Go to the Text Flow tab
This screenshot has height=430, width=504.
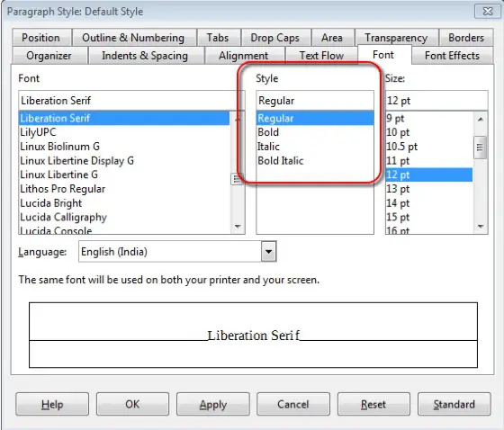[322, 55]
